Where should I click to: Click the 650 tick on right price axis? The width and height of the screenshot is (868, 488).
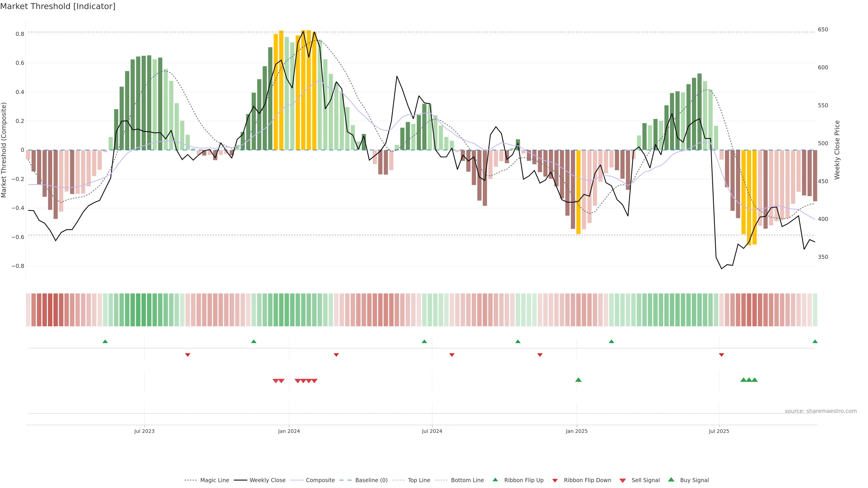(823, 30)
